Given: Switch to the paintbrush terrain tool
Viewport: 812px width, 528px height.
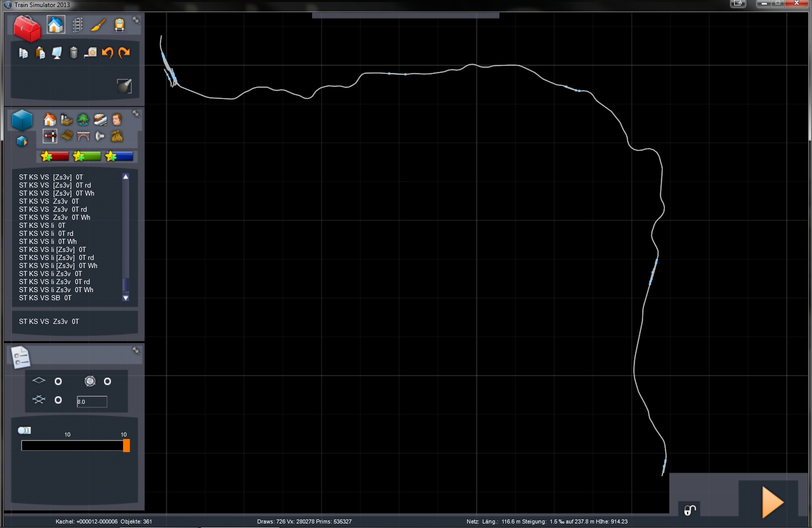Looking at the screenshot, I should click(98, 25).
